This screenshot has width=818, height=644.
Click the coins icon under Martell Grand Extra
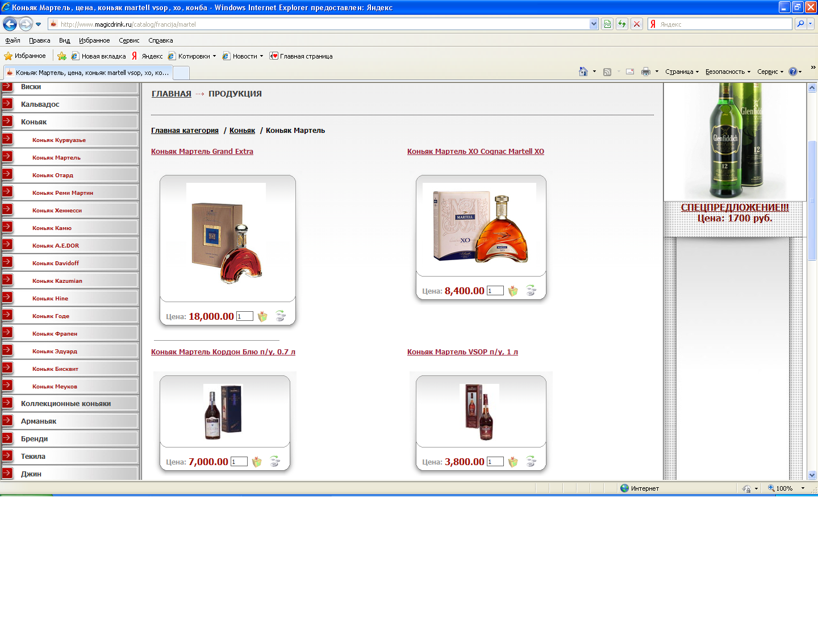280,316
